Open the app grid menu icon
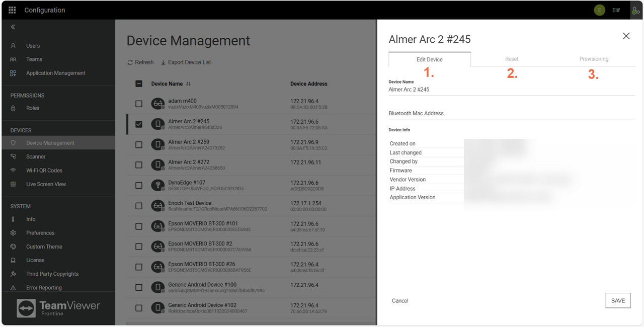Image resolution: width=644 pixels, height=327 pixels. point(12,10)
